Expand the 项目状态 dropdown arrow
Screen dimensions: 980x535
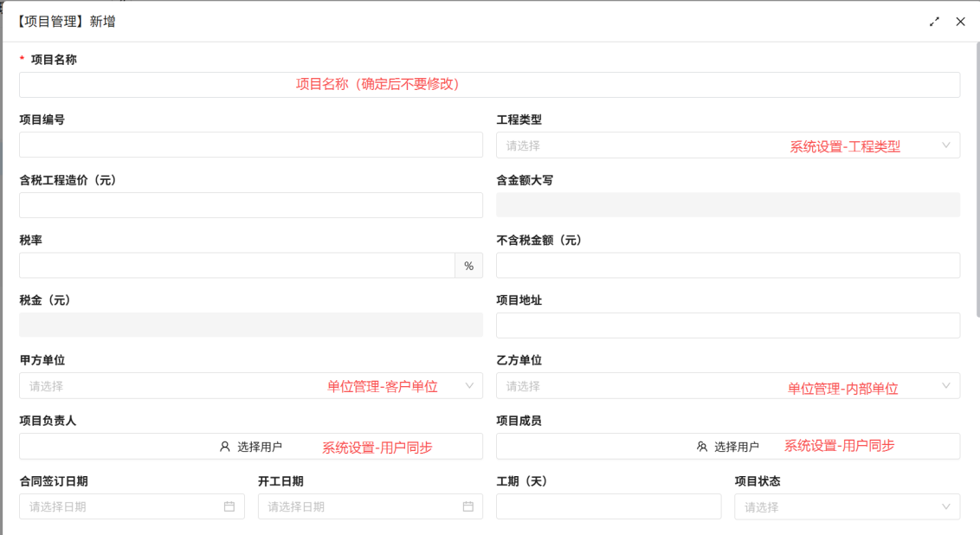tap(946, 506)
